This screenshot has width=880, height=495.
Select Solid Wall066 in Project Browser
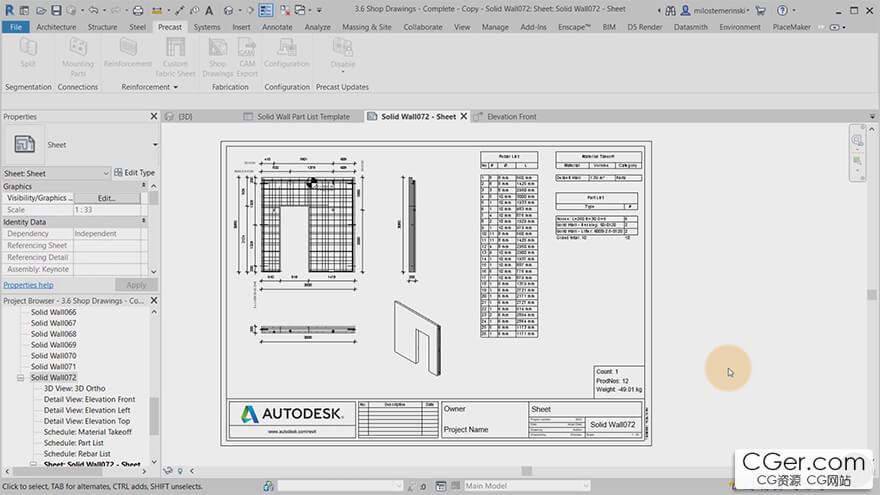(x=53, y=312)
